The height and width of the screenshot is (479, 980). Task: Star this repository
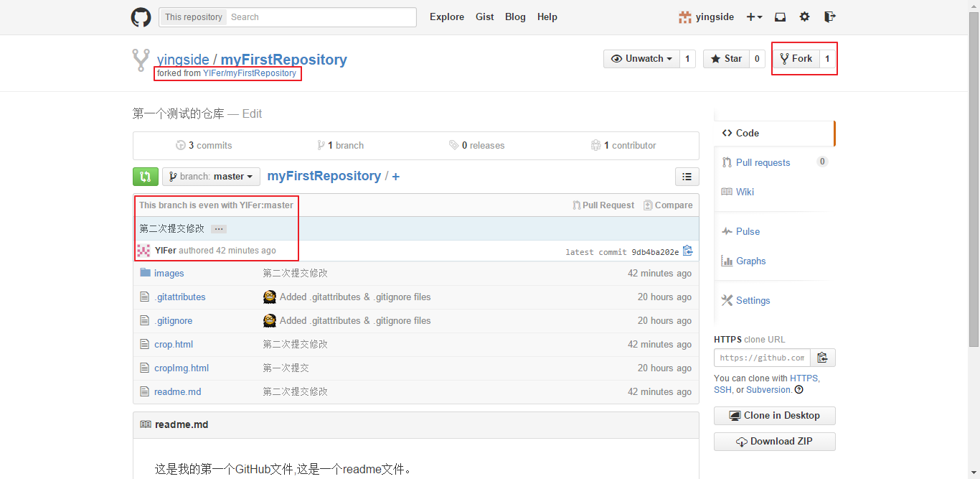(x=726, y=59)
